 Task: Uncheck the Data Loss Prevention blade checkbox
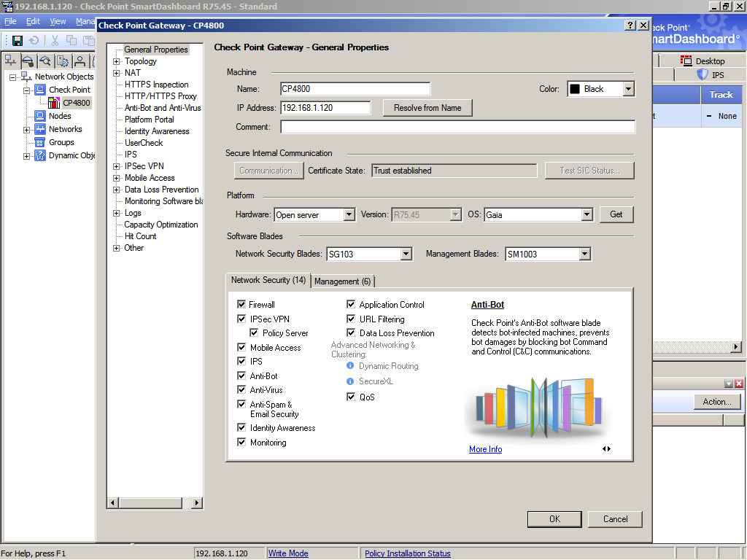coord(351,332)
